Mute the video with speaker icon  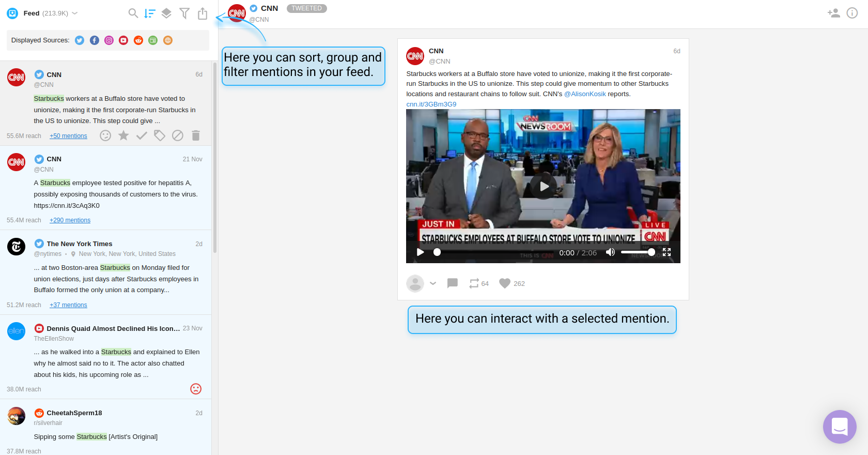pos(610,252)
